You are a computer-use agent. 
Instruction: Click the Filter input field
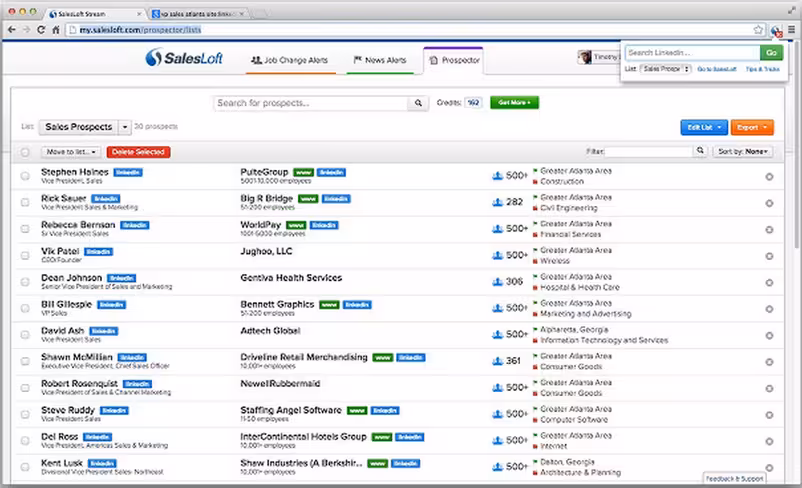click(649, 151)
